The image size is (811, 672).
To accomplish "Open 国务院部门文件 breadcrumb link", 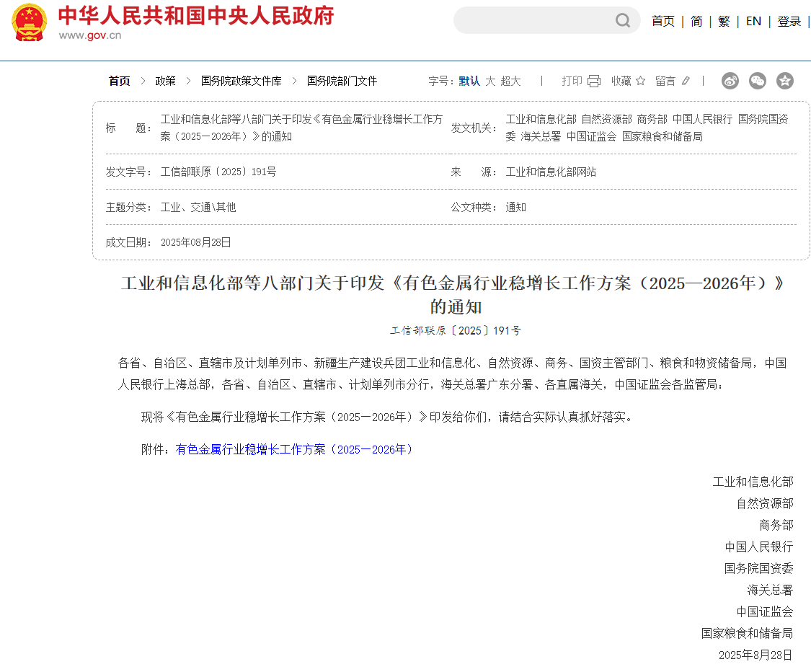I will (x=342, y=81).
